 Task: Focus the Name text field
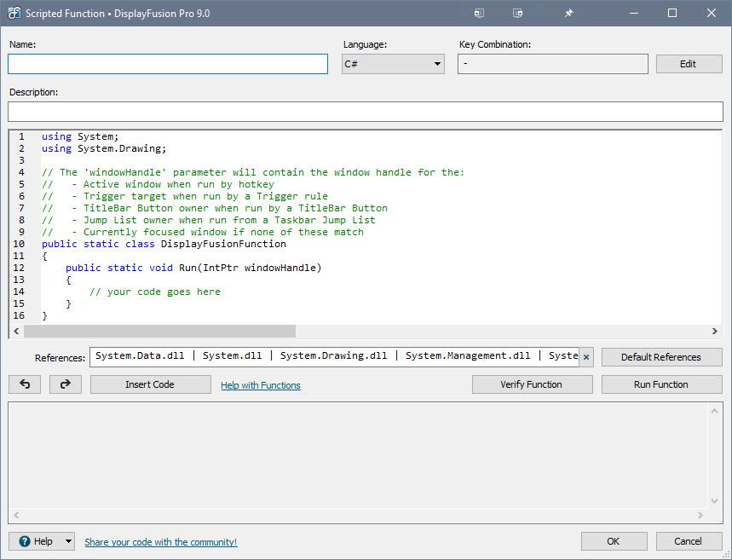point(168,64)
